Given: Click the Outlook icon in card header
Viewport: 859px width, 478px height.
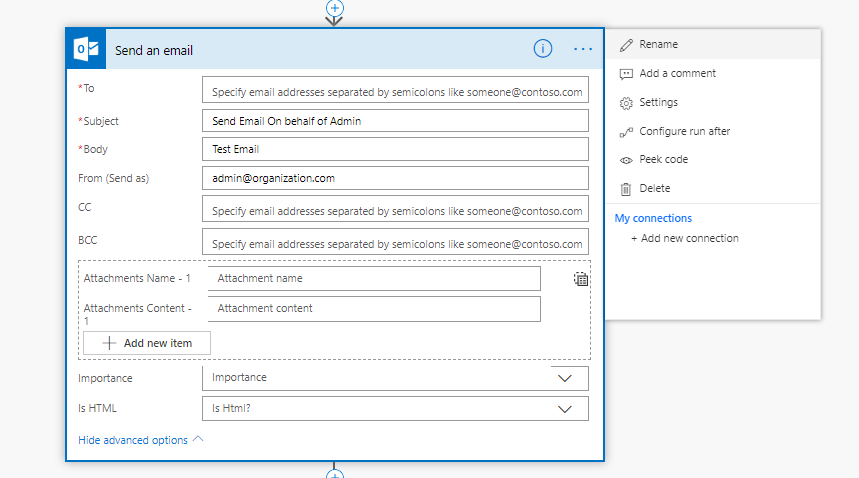Looking at the screenshot, I should (87, 49).
